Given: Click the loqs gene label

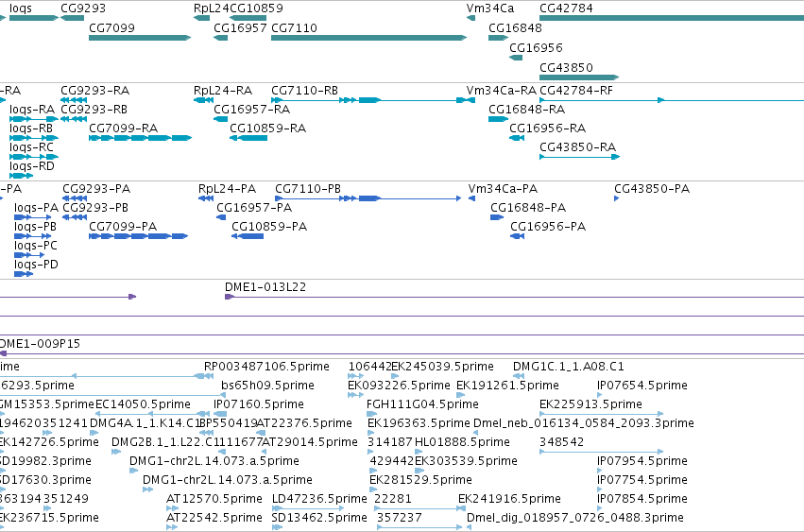Looking at the screenshot, I should [21, 9].
